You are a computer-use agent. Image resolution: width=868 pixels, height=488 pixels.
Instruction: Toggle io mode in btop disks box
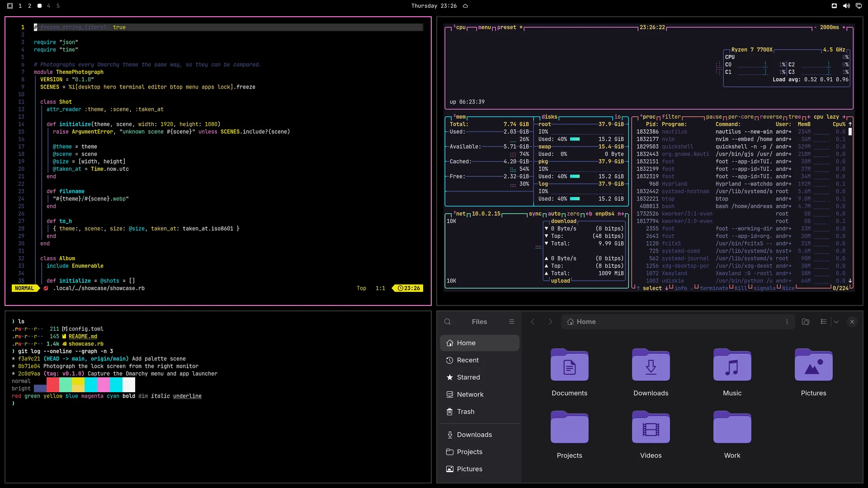pos(618,117)
